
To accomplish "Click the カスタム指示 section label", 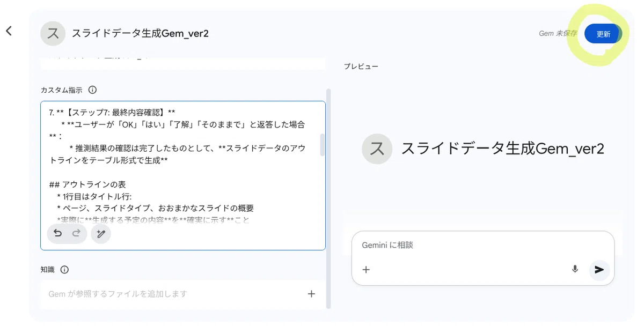I will tap(62, 90).
